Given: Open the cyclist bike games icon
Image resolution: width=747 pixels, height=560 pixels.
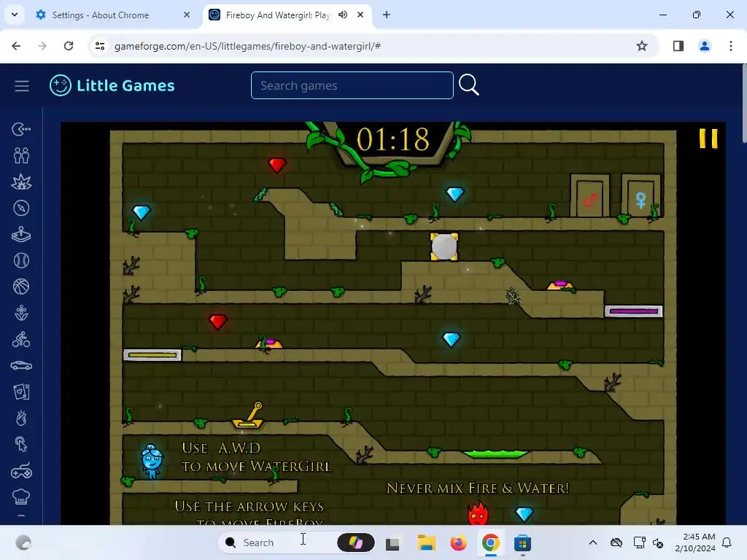Looking at the screenshot, I should (21, 340).
